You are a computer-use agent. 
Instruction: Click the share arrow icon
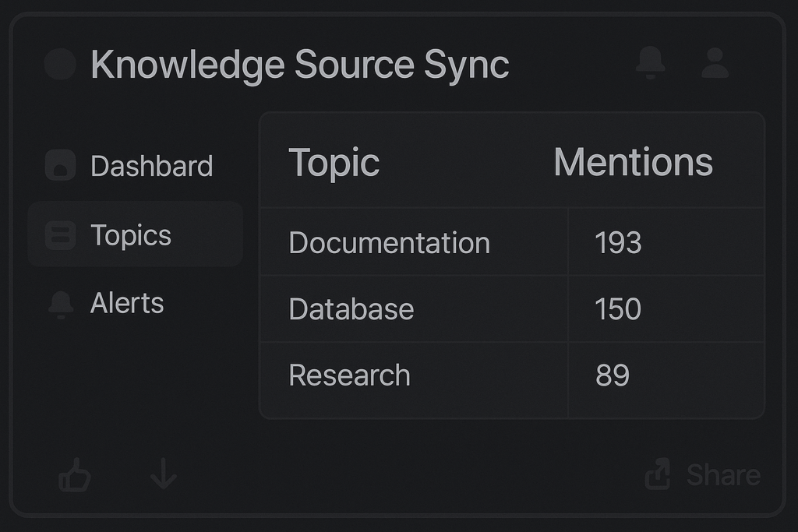tap(659, 474)
